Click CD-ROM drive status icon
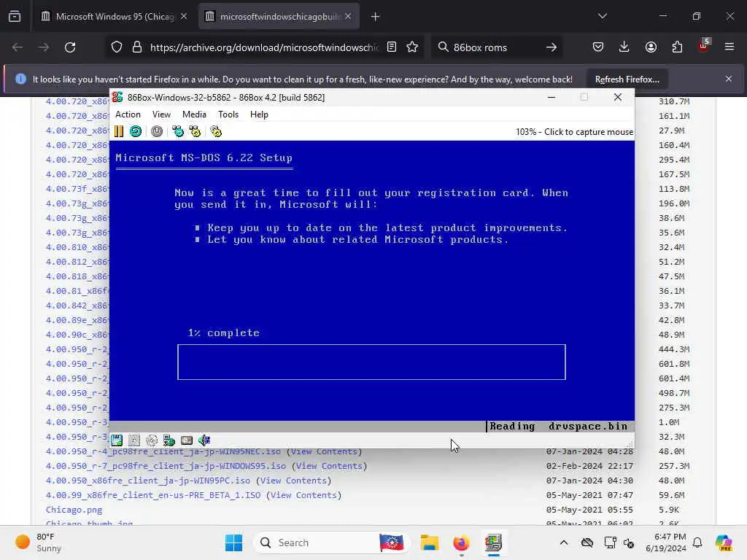747x560 pixels. 152,440
